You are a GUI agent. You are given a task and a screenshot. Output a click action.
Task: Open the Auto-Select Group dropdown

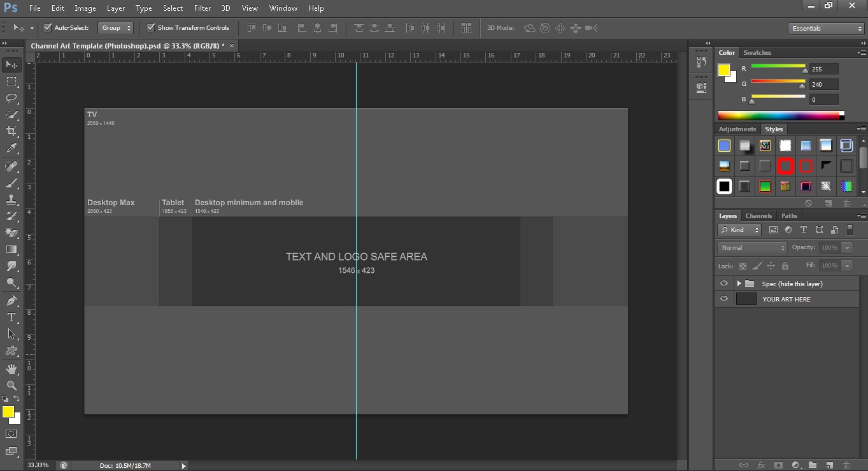[x=115, y=28]
